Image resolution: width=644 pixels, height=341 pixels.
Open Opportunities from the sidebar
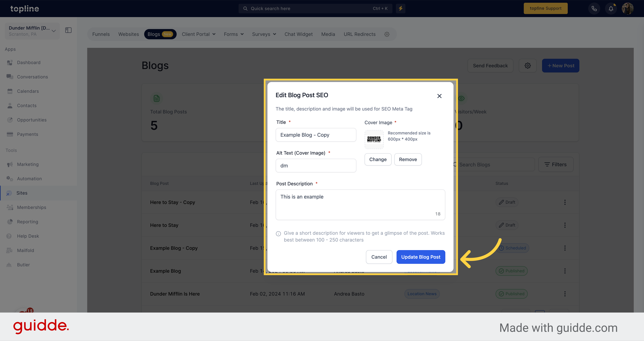(x=32, y=120)
